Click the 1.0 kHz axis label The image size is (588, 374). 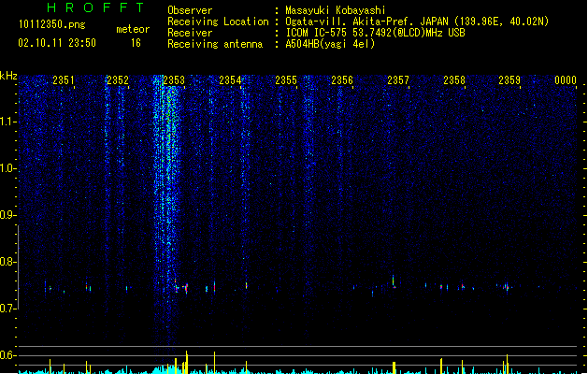point(7,168)
